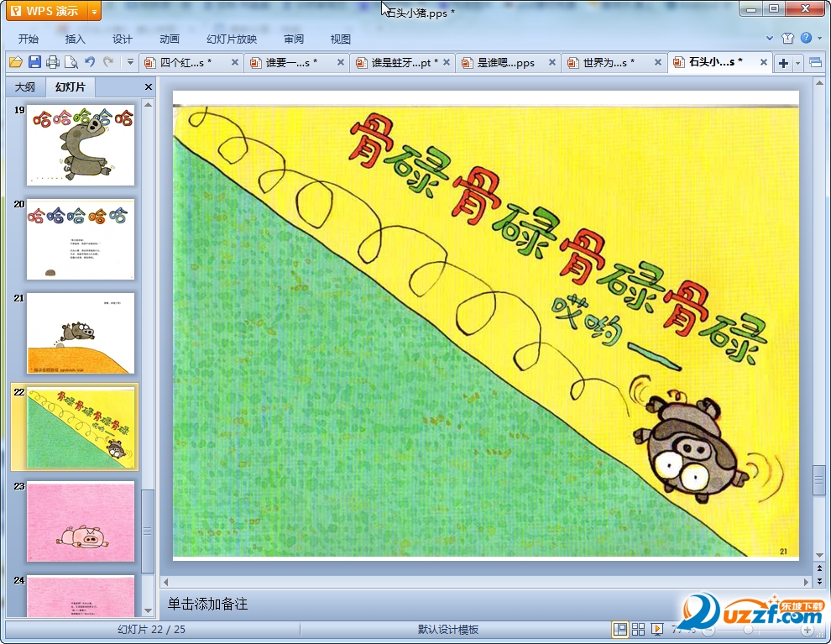Switch to 世界为...s document tab

point(609,62)
